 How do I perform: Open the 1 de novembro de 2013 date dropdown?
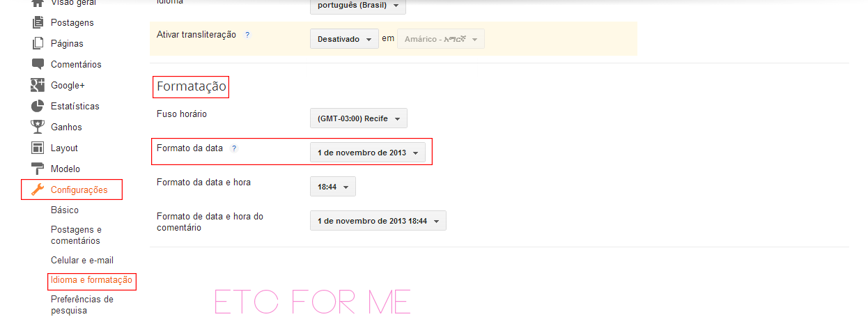coord(368,153)
